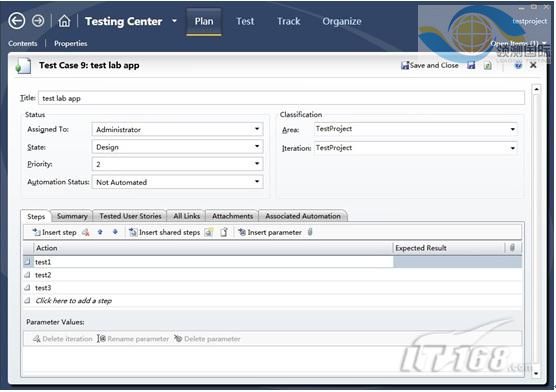The image size is (556, 392).
Task: Click the Delete parameter button
Action: 207,339
